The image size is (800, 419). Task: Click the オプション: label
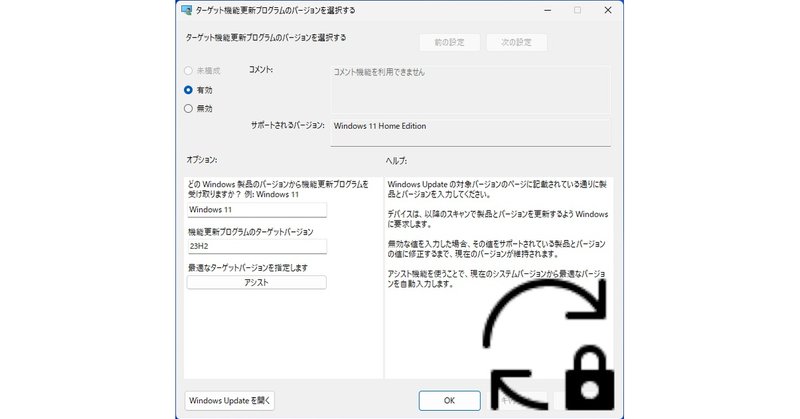point(202,160)
